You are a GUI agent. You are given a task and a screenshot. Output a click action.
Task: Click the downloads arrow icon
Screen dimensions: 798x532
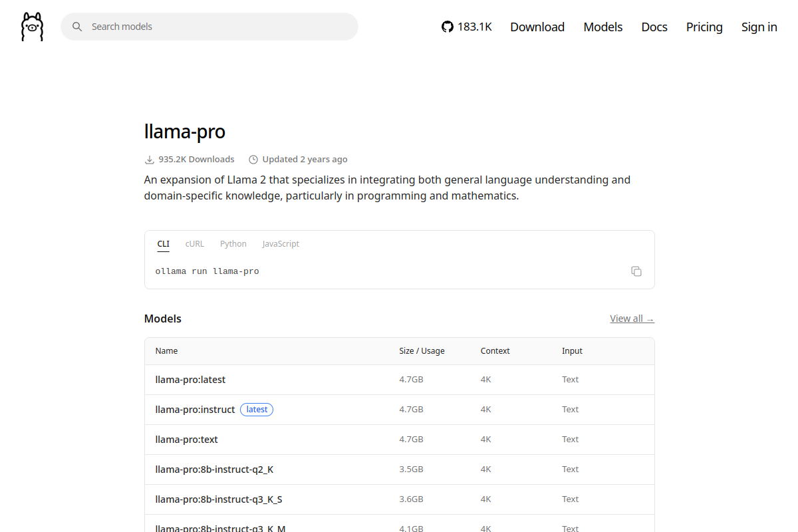point(150,160)
